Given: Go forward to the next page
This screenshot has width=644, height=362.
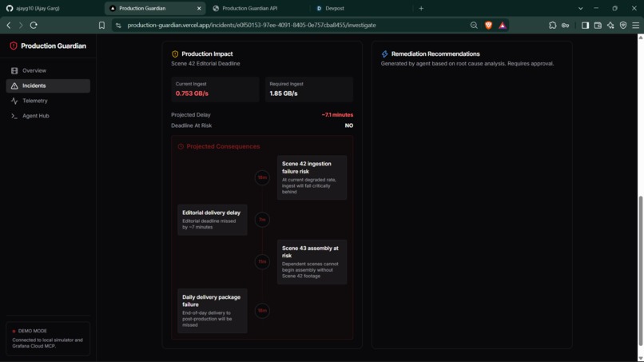Looking at the screenshot, I should (x=21, y=25).
